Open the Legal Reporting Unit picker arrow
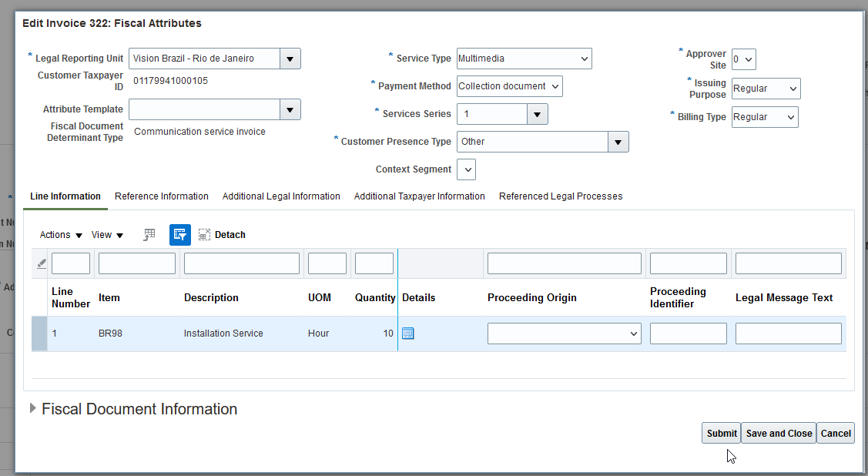Image resolution: width=868 pixels, height=476 pixels. (x=290, y=58)
